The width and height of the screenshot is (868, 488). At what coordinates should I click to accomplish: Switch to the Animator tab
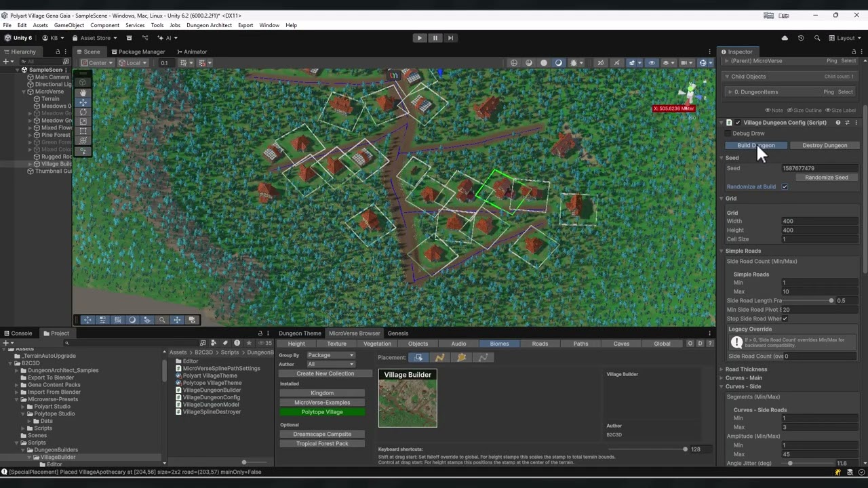click(x=192, y=52)
